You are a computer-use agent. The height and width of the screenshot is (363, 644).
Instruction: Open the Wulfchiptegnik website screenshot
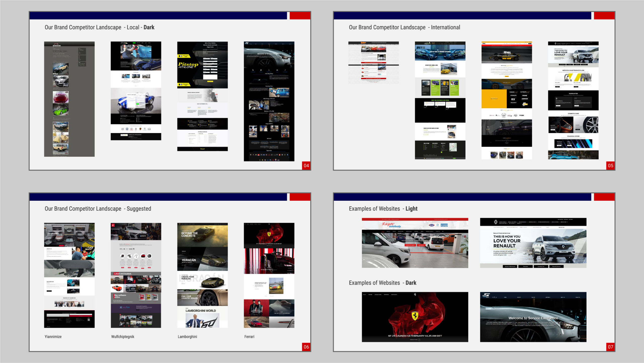[x=136, y=275]
